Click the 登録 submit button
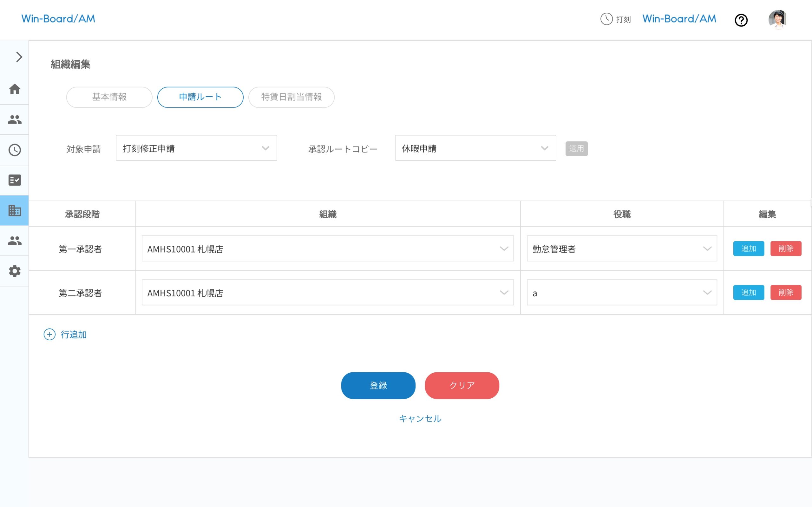 click(378, 385)
